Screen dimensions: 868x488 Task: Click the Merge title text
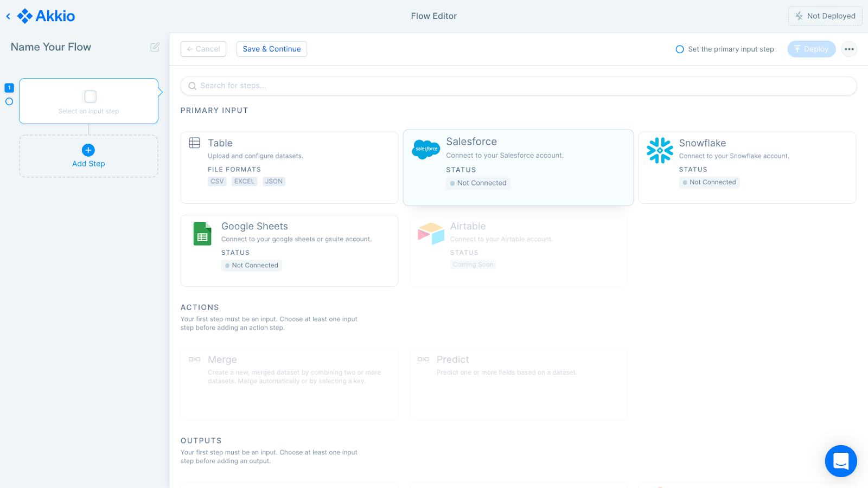pos(222,359)
